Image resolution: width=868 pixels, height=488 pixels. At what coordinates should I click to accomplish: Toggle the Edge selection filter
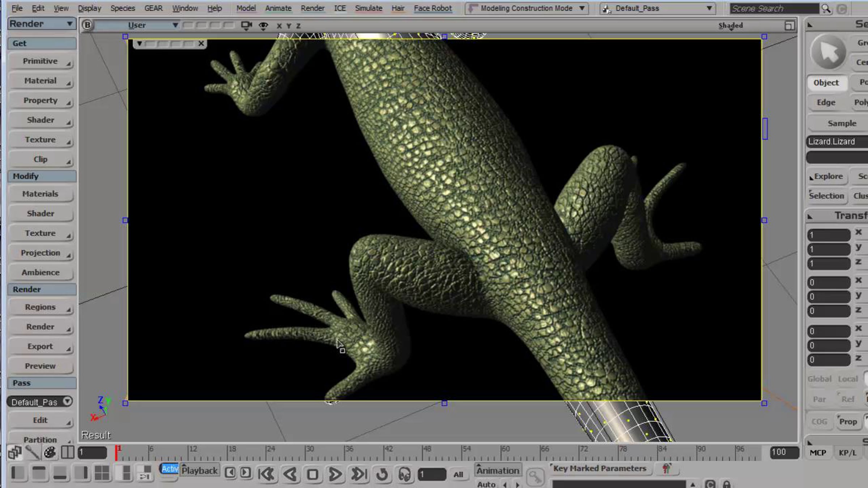pos(826,102)
